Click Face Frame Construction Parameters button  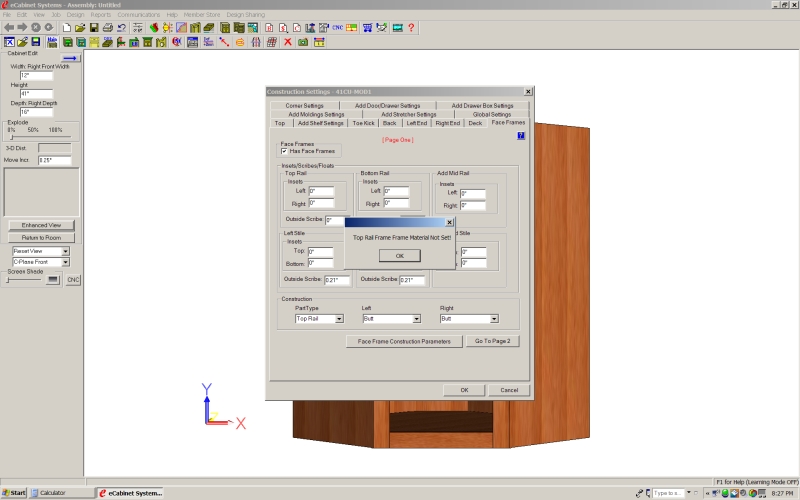404,341
